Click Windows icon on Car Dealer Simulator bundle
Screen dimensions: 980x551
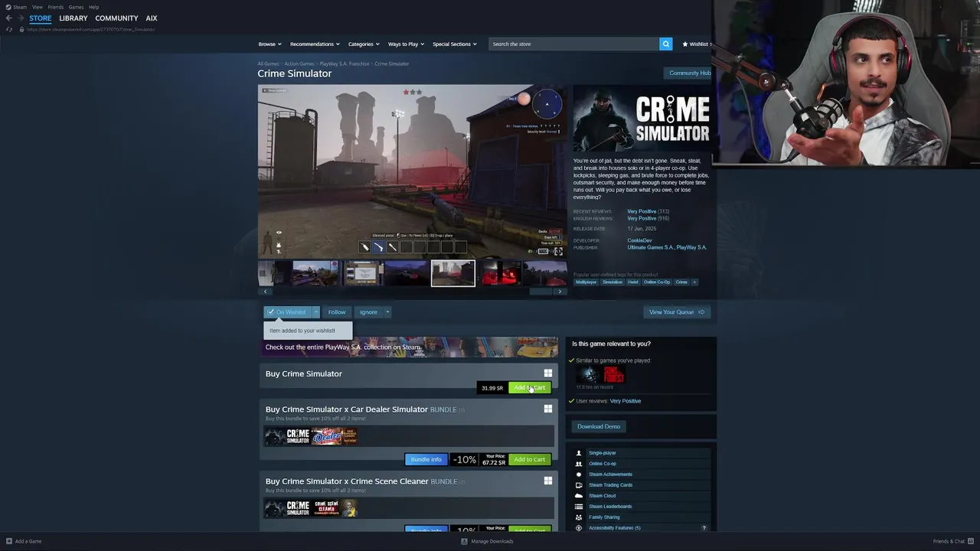547,409
